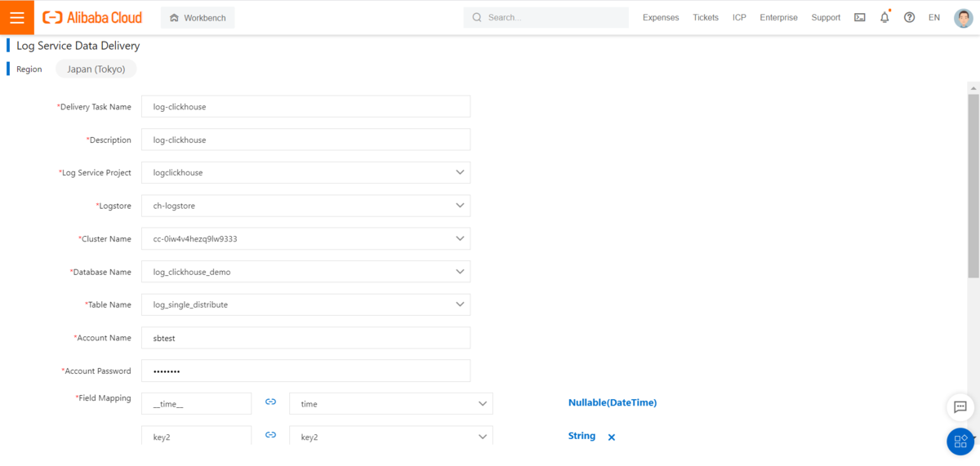Switch language via EN
The width and height of the screenshot is (980, 466).
(x=934, y=17)
